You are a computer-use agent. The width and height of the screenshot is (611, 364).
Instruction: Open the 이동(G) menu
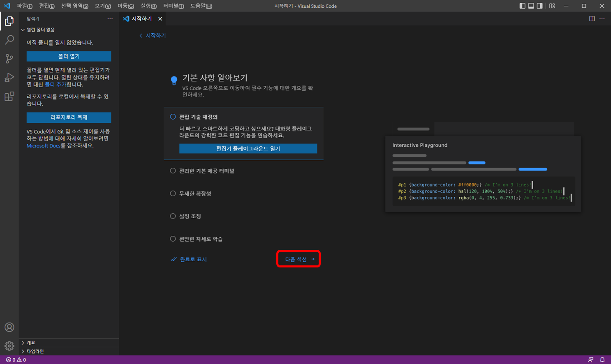click(125, 6)
